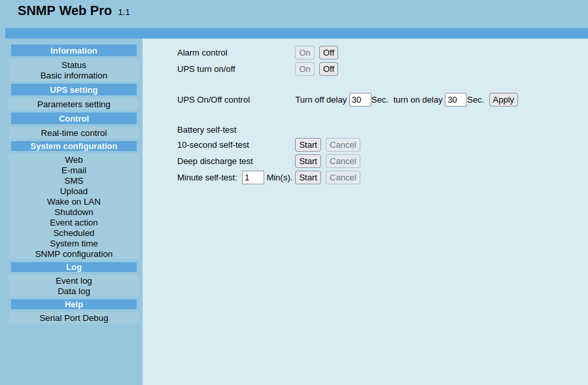Screen dimensions: 588x385
Task: Click the System configuration header
Action: [74, 146]
